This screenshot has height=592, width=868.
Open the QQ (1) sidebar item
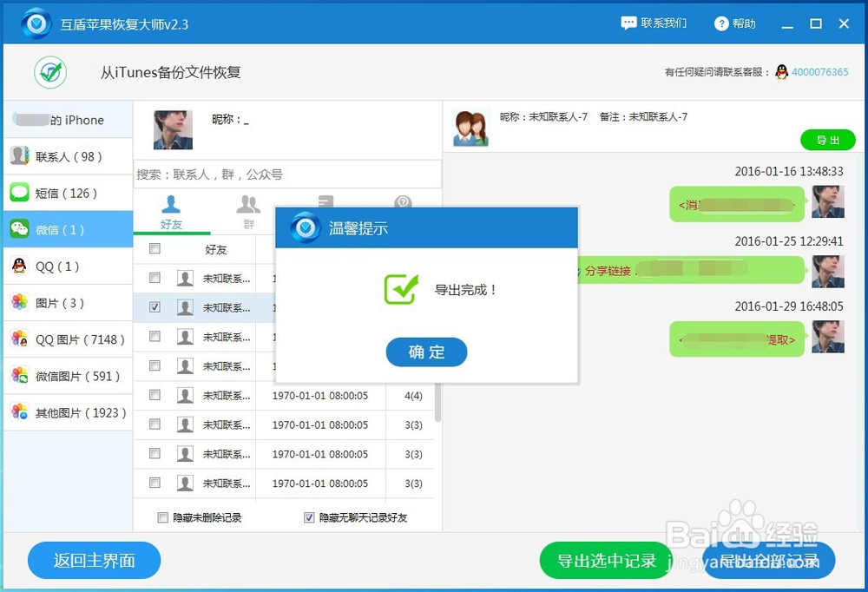tap(68, 266)
